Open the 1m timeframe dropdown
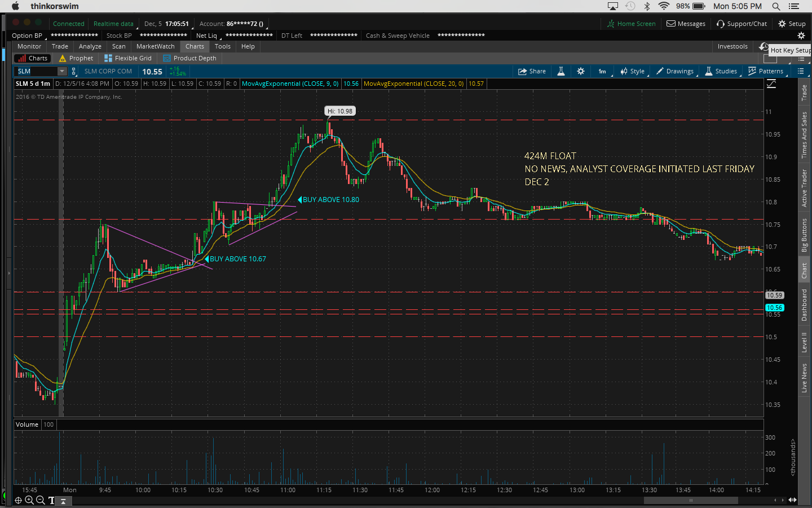Screen dimensions: 812x508 point(603,71)
